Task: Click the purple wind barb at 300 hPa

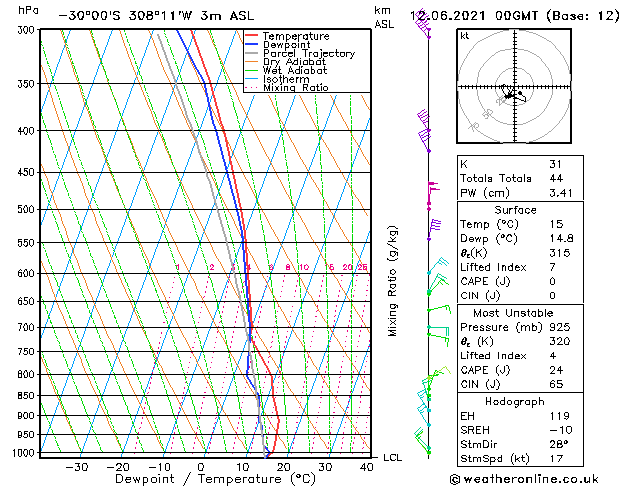Action: [x=423, y=24]
